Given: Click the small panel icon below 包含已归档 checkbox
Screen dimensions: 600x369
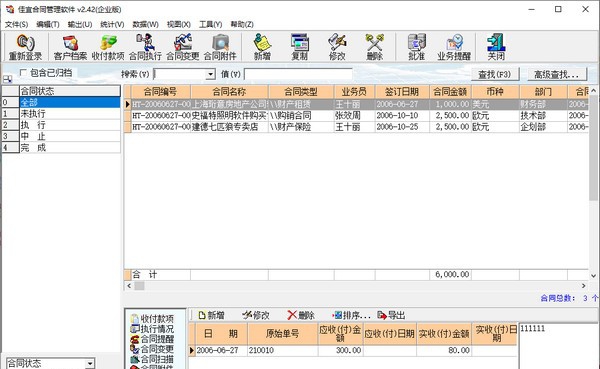Looking at the screenshot, I should click(7, 79).
